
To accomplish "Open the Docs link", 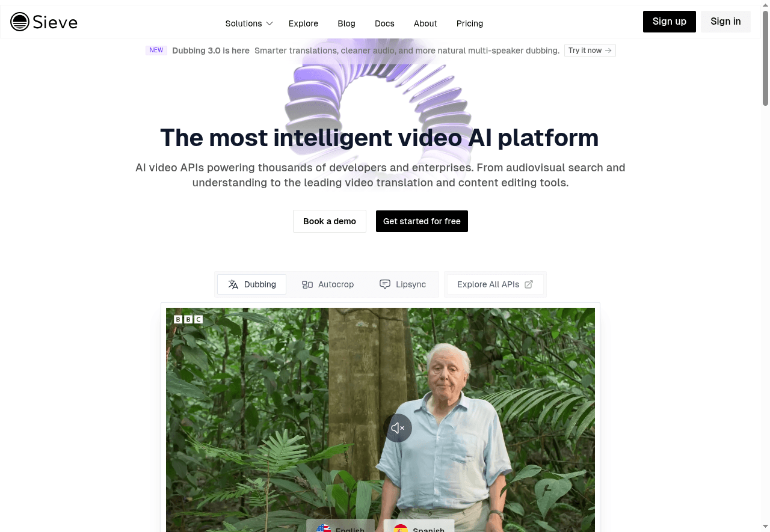I will tap(384, 23).
